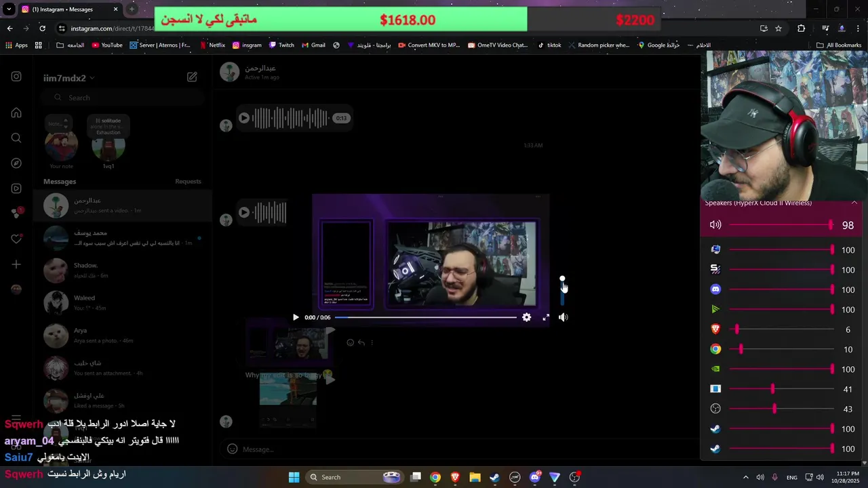
Task: Open video player settings gear
Action: (x=526, y=317)
